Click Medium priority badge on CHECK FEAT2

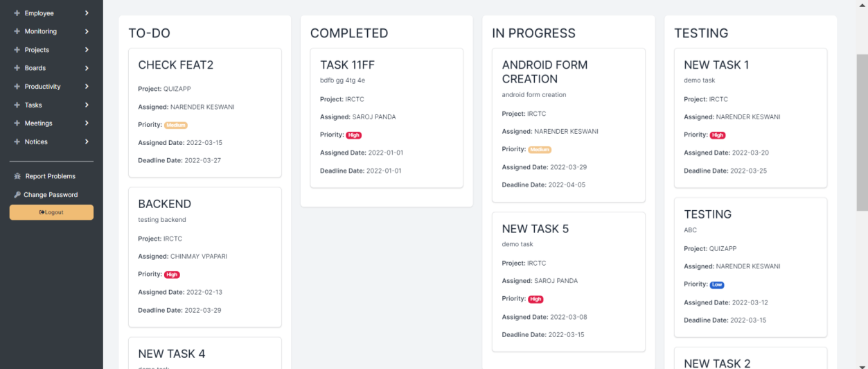tap(176, 125)
